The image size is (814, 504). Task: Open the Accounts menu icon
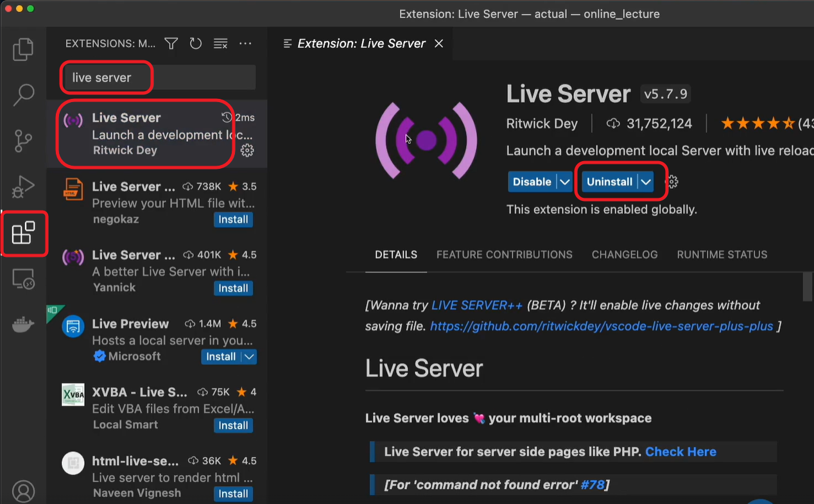point(23,492)
